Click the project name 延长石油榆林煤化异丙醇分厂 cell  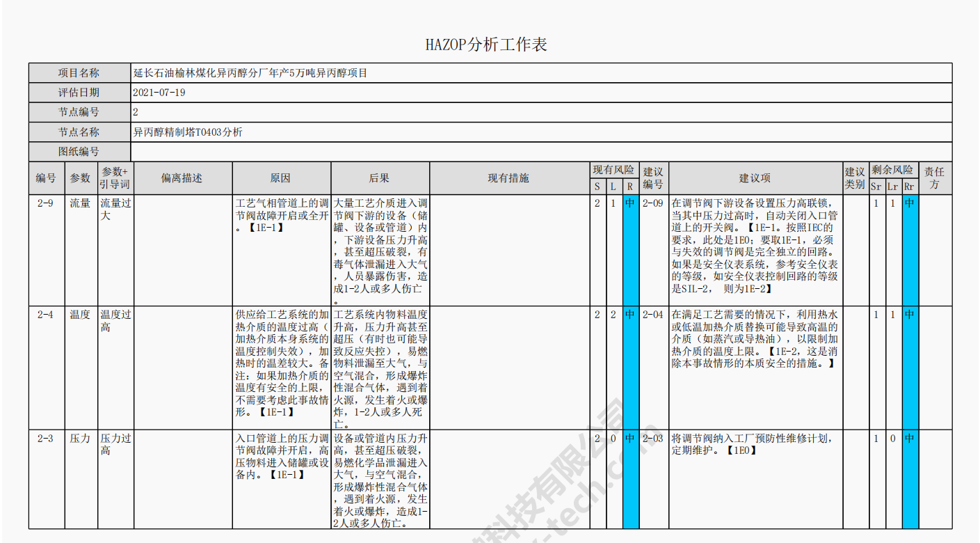[x=541, y=73]
